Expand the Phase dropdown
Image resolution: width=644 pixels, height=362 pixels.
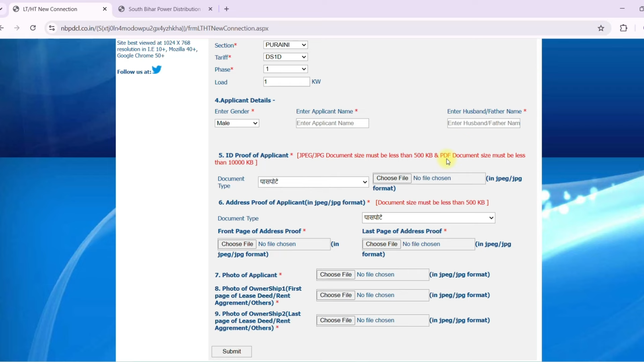[285, 69]
